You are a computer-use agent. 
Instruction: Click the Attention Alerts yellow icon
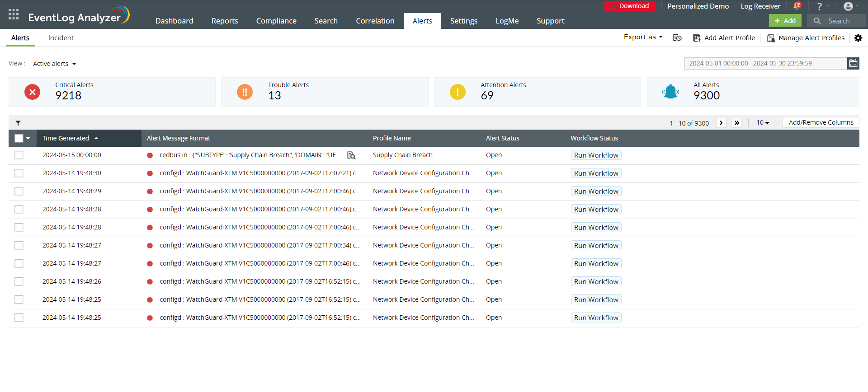pos(458,92)
